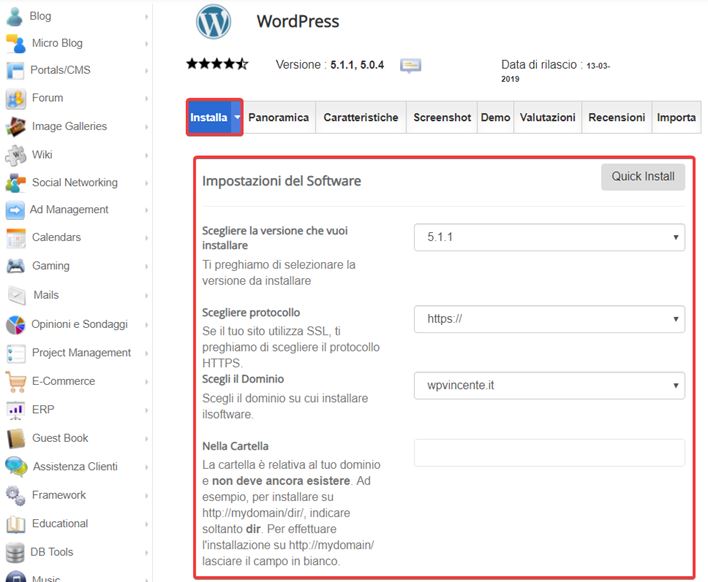Click the Social Networking icon
The width and height of the screenshot is (708, 582).
click(x=16, y=183)
